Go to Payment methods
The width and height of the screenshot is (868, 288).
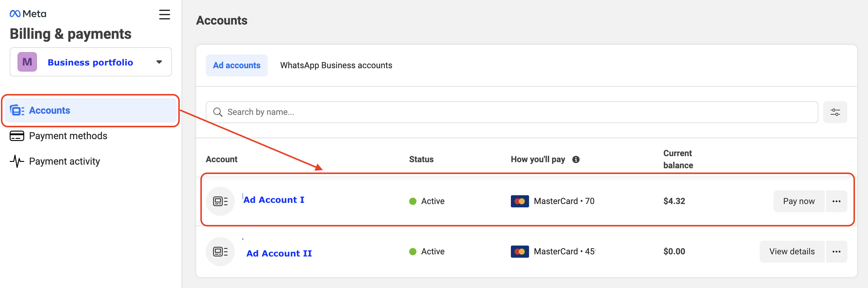(x=68, y=136)
